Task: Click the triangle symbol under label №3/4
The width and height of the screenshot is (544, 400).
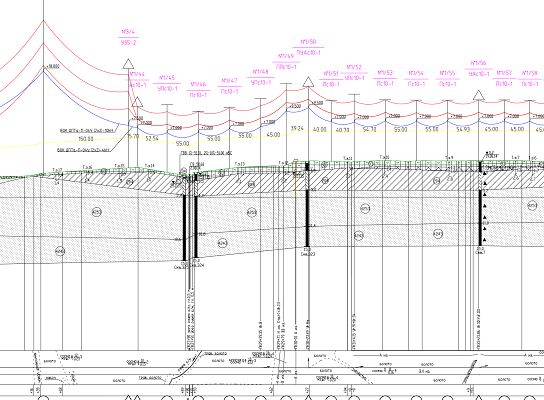Action: point(128,64)
